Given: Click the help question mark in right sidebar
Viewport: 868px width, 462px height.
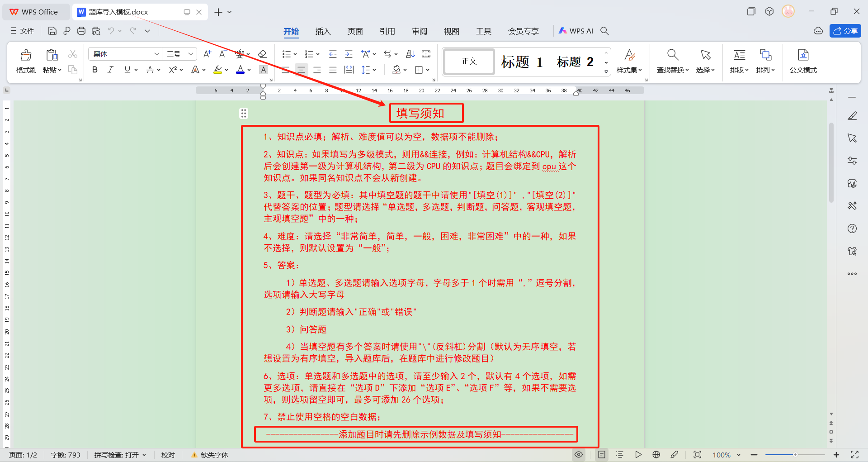Looking at the screenshot, I should click(852, 229).
